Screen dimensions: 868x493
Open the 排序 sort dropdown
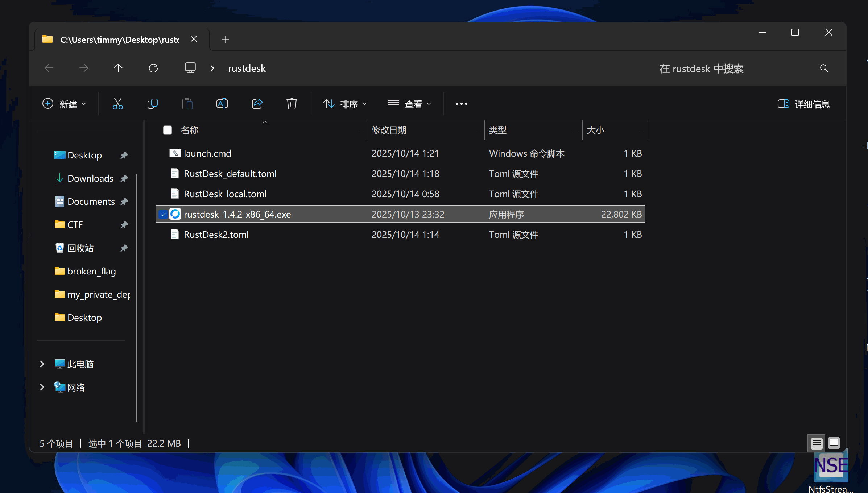pos(344,104)
